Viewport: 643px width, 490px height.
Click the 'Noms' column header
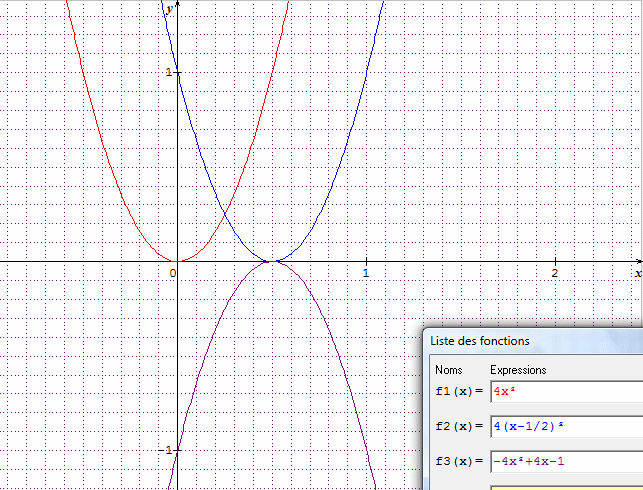[450, 370]
